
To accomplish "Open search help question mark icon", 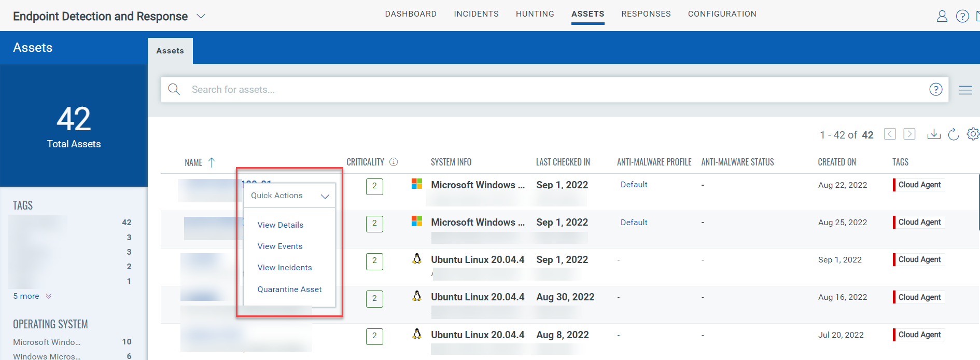I will click(936, 89).
